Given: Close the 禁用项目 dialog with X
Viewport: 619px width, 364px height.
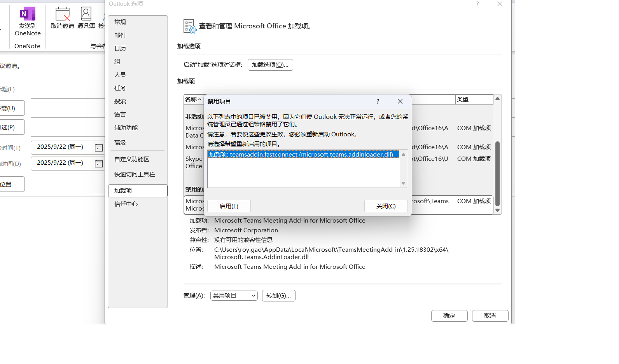Looking at the screenshot, I should point(400,101).
